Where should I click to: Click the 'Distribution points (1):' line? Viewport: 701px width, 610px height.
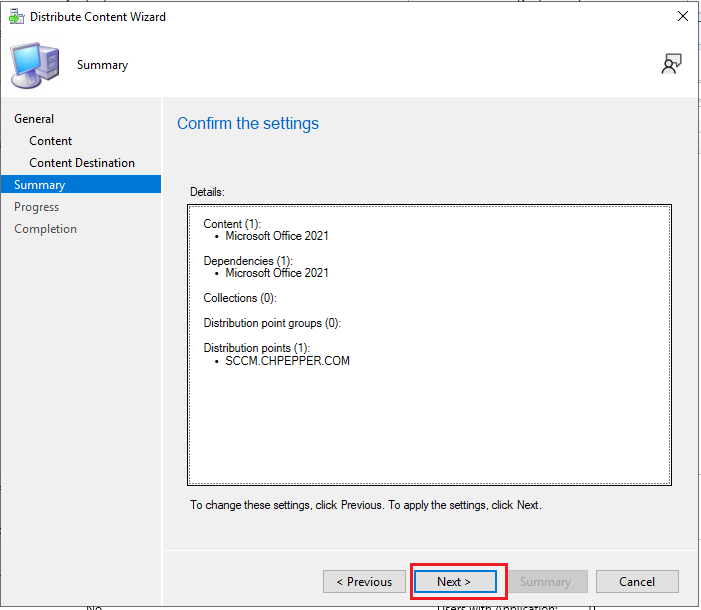(257, 347)
